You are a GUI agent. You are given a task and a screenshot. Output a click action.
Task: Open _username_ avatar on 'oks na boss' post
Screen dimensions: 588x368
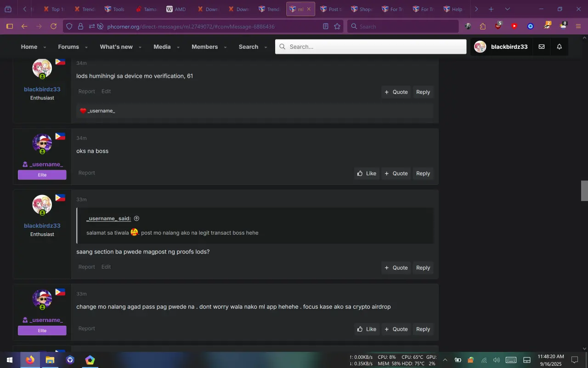point(42,144)
